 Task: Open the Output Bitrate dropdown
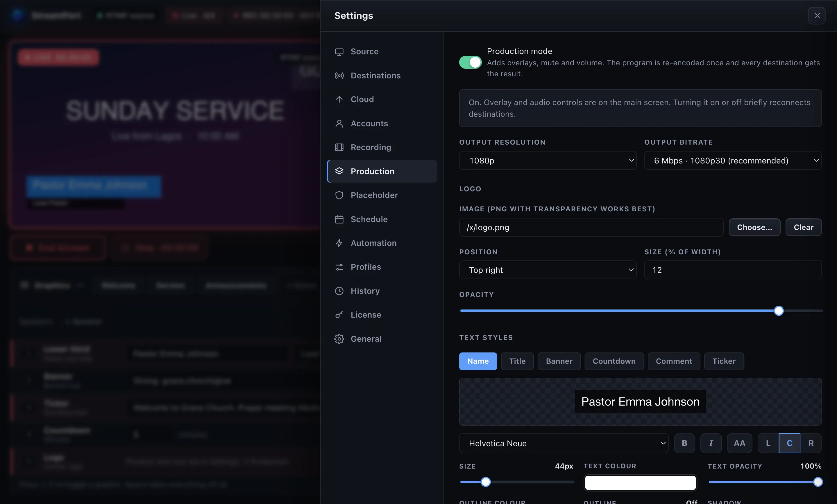click(x=733, y=161)
